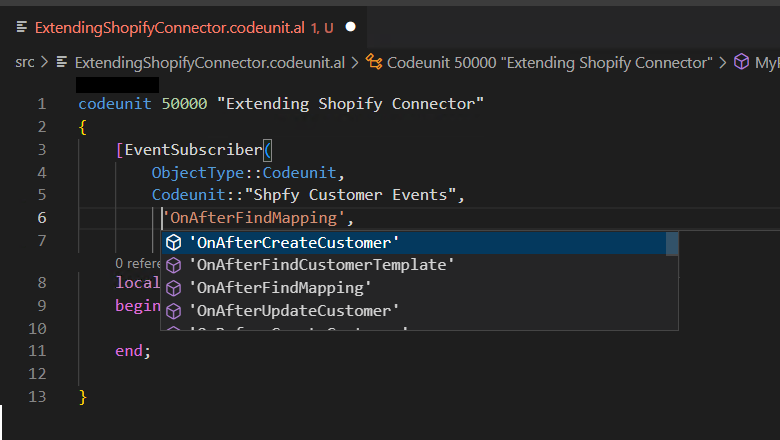Expand the ExtendingShopifyConnector.codeunit.al breadcrumb segment

(209, 62)
